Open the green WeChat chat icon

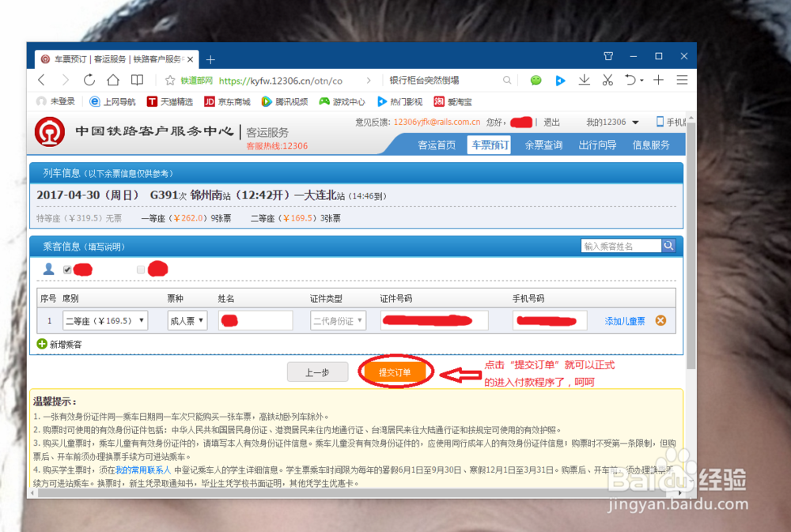click(536, 80)
